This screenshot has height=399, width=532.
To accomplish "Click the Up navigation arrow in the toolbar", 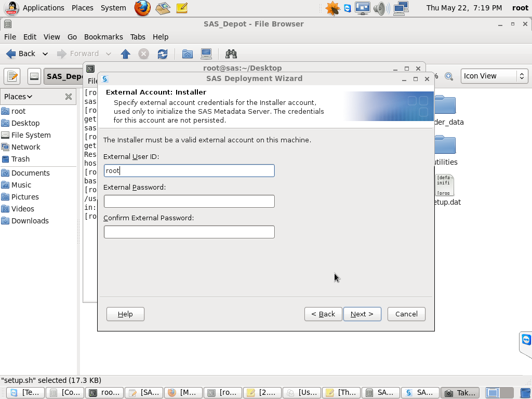I will 126,54.
